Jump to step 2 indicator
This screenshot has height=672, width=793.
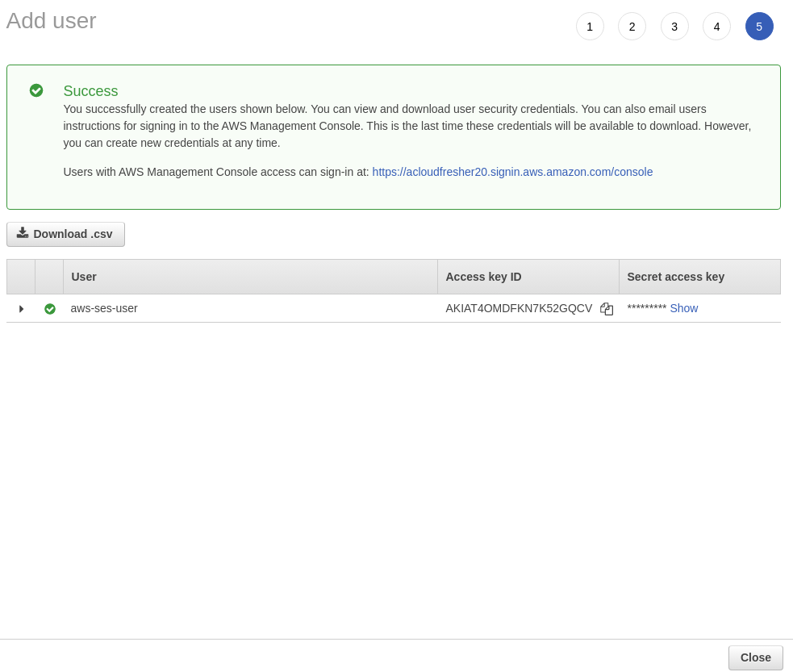click(632, 27)
